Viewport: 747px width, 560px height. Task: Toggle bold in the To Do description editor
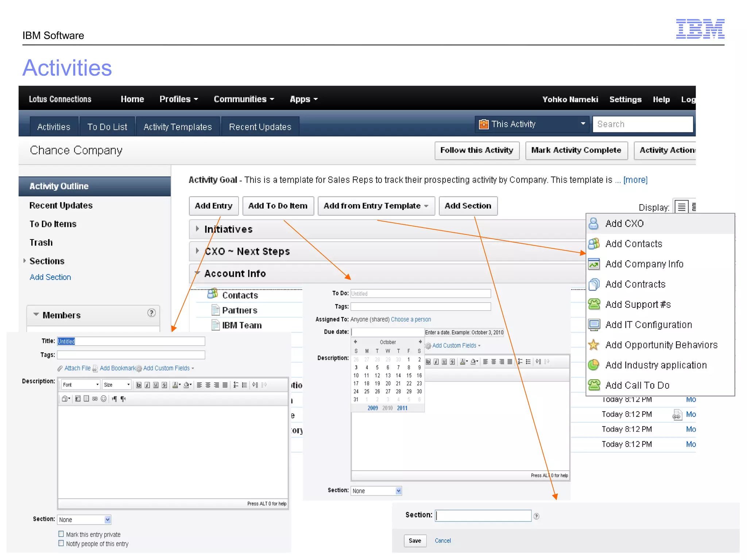pyautogui.click(x=428, y=362)
